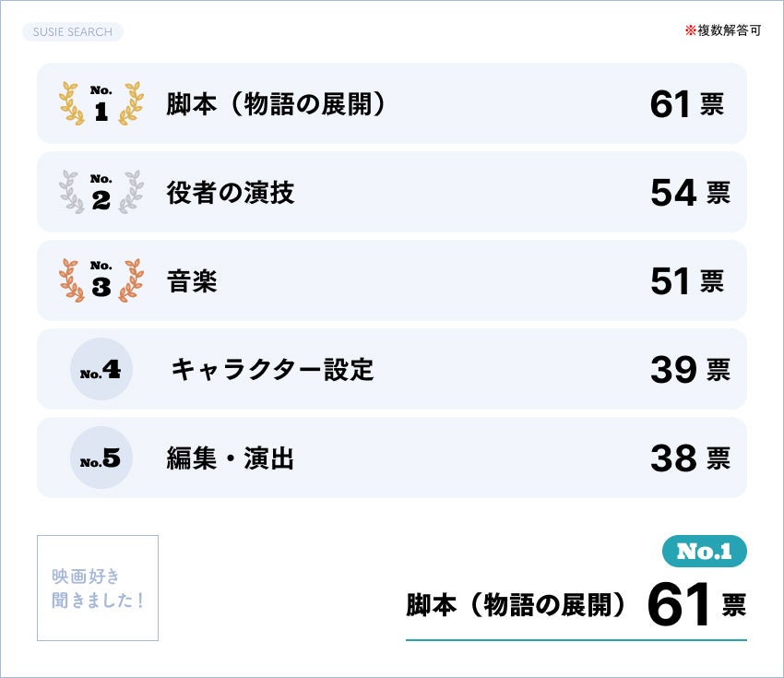Screen dimensions: 784x678
Task: Select the キャラクター設定 ranking label
Action: coord(272,370)
